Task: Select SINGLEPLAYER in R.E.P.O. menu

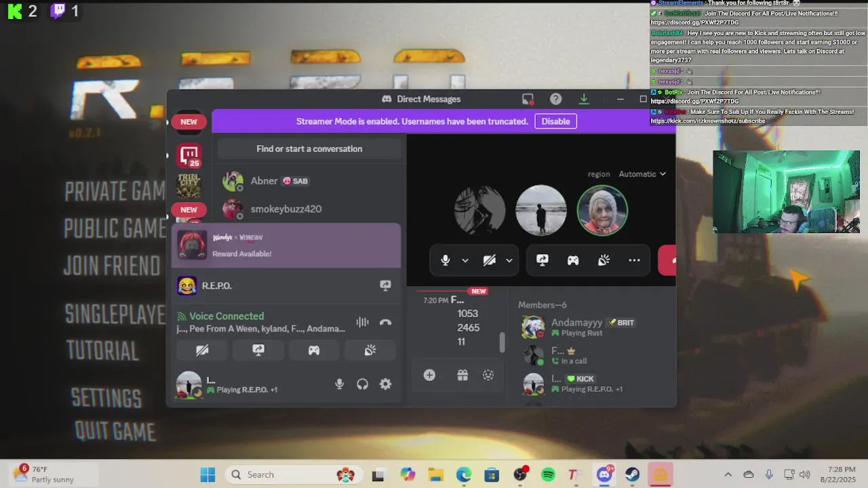Action: (x=115, y=314)
